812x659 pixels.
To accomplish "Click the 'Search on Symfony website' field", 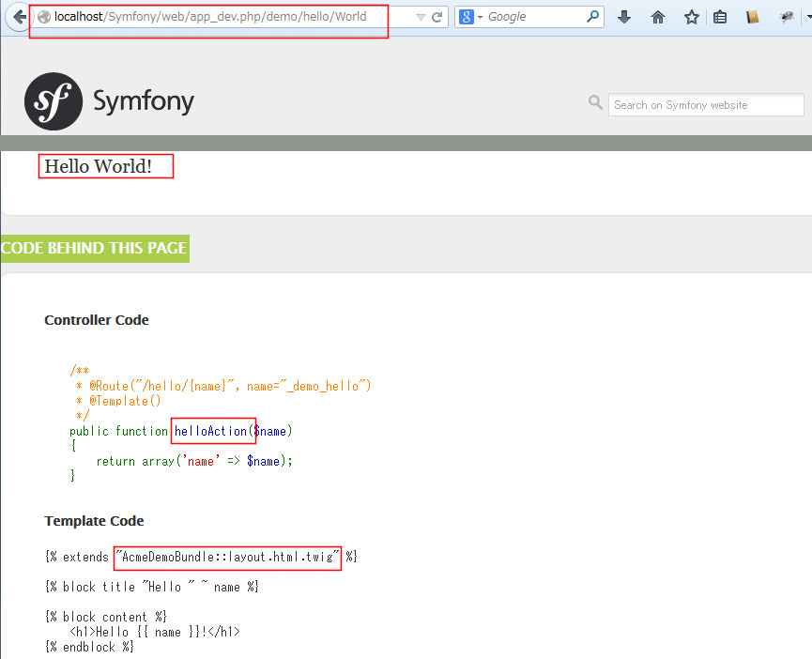I will pos(706,105).
